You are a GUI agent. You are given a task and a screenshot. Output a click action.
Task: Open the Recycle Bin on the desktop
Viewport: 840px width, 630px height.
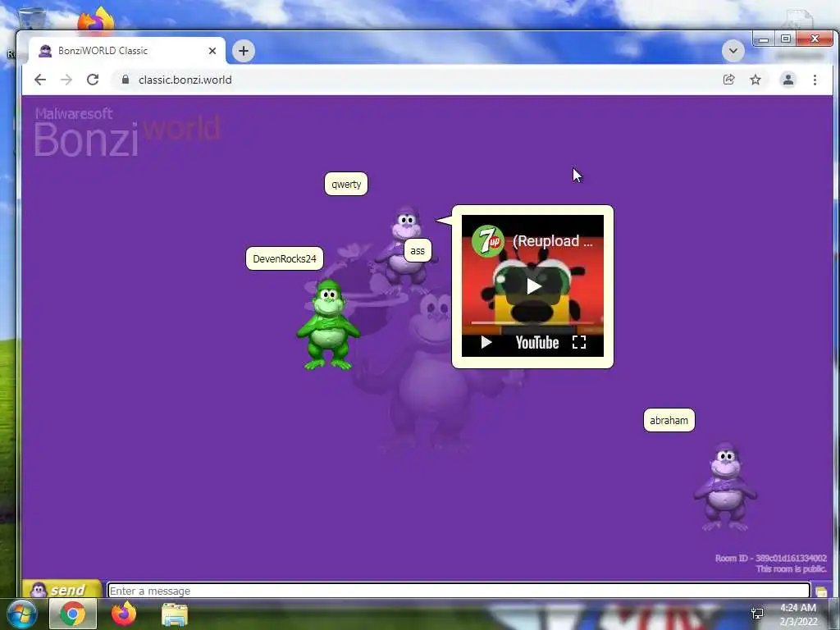(31, 20)
